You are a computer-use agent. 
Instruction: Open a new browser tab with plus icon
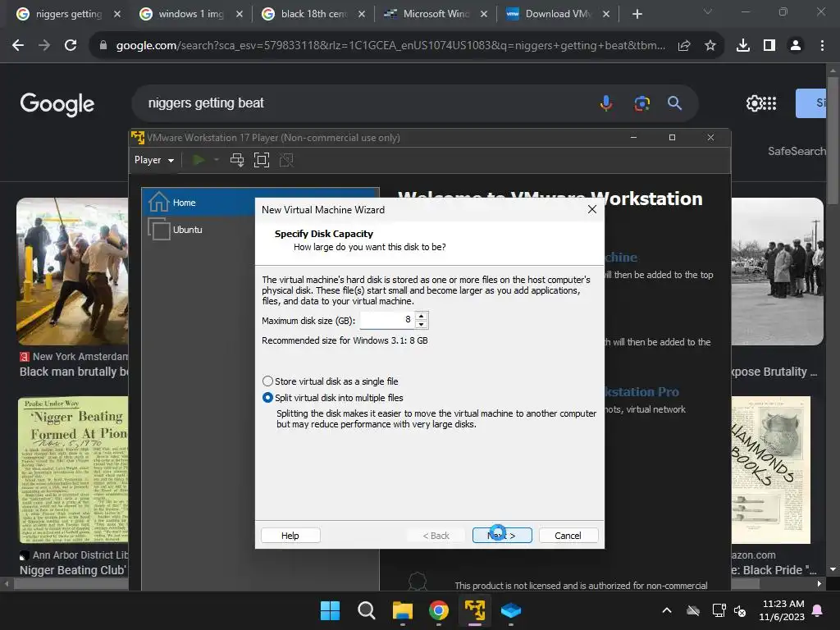pyautogui.click(x=637, y=14)
